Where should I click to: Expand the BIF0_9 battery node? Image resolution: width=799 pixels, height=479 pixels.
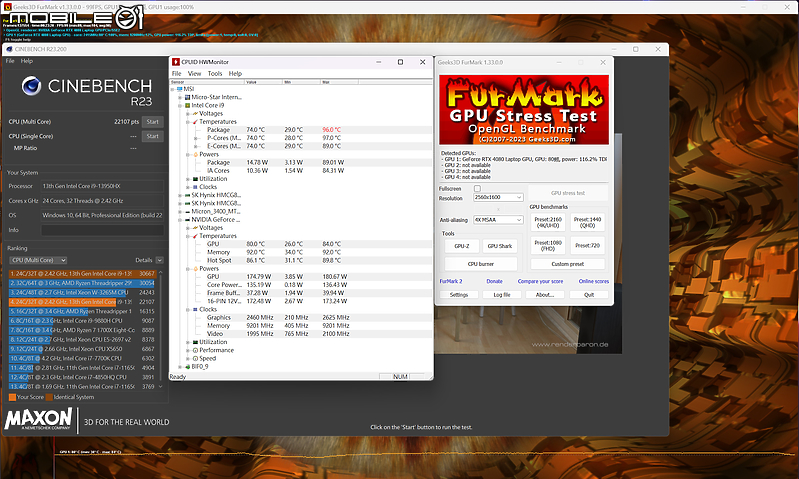pyautogui.click(x=180, y=366)
